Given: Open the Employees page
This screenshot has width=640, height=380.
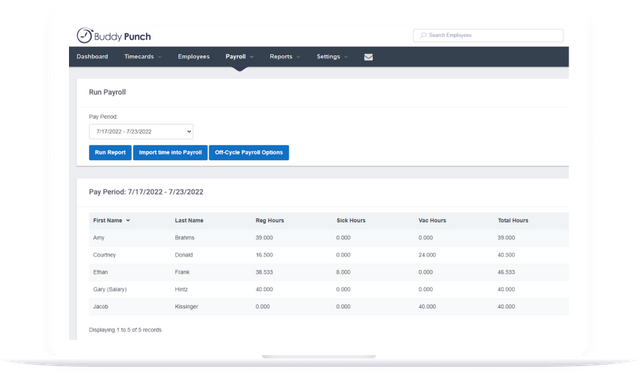Looking at the screenshot, I should point(193,57).
